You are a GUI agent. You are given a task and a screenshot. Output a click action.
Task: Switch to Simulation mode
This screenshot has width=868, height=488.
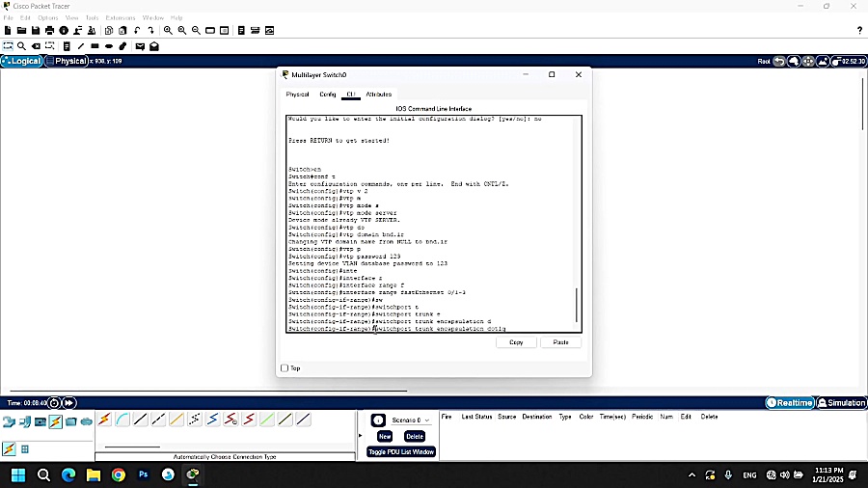coord(841,403)
